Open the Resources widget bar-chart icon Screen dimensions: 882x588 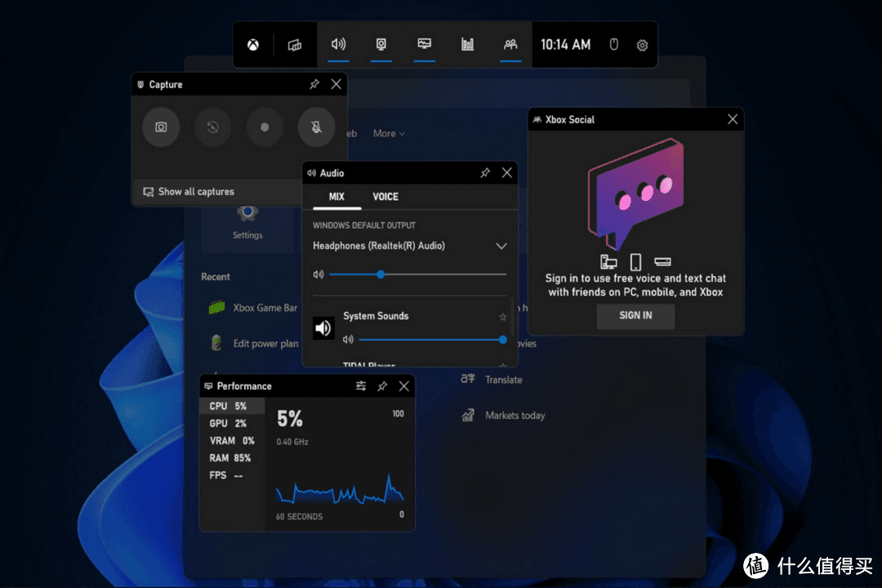click(x=467, y=44)
